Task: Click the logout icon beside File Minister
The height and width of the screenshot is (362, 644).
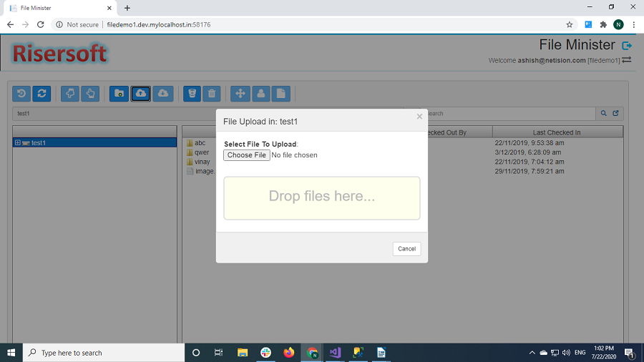Action: point(627,46)
